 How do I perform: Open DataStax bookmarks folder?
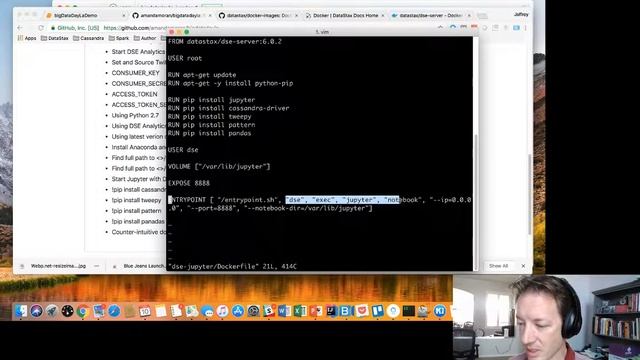pyautogui.click(x=55, y=38)
